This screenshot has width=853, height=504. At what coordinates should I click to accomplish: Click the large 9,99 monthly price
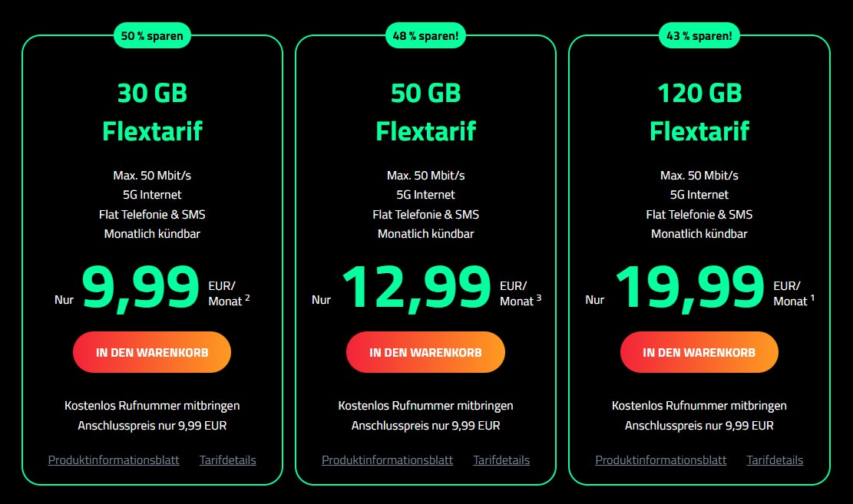[x=141, y=288]
